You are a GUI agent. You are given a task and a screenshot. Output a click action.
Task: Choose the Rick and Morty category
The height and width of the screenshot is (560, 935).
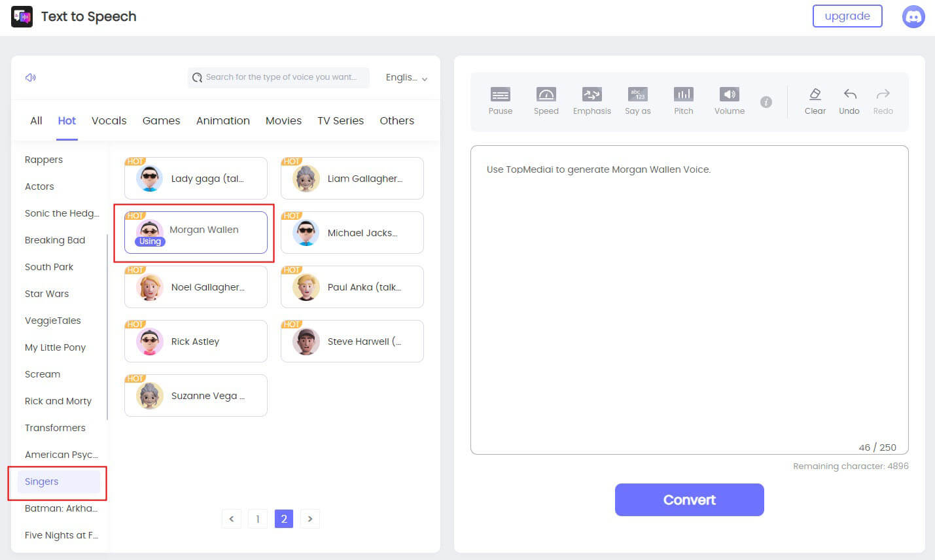58,401
